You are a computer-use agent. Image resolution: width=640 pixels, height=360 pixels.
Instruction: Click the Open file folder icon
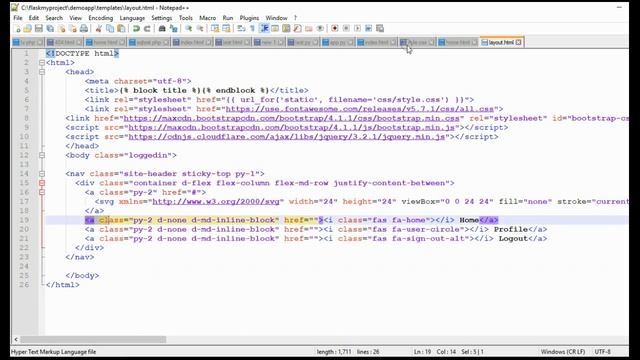point(27,29)
